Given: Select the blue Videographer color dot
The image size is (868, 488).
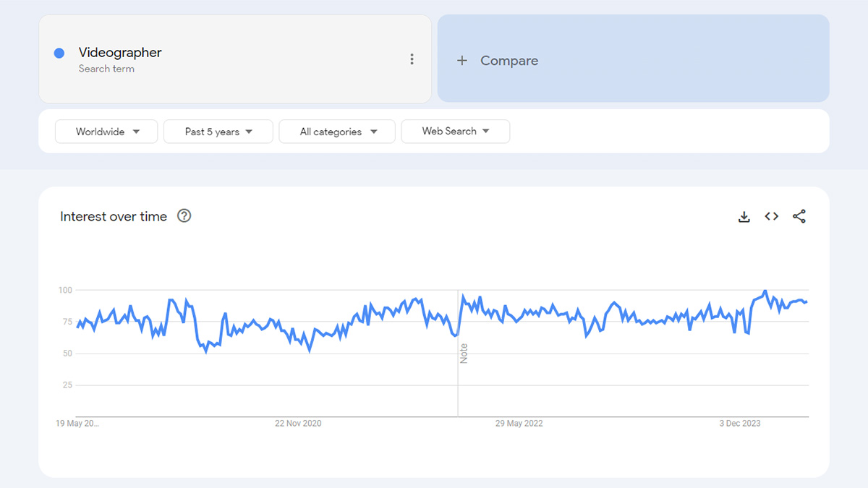Looking at the screenshot, I should tap(59, 53).
